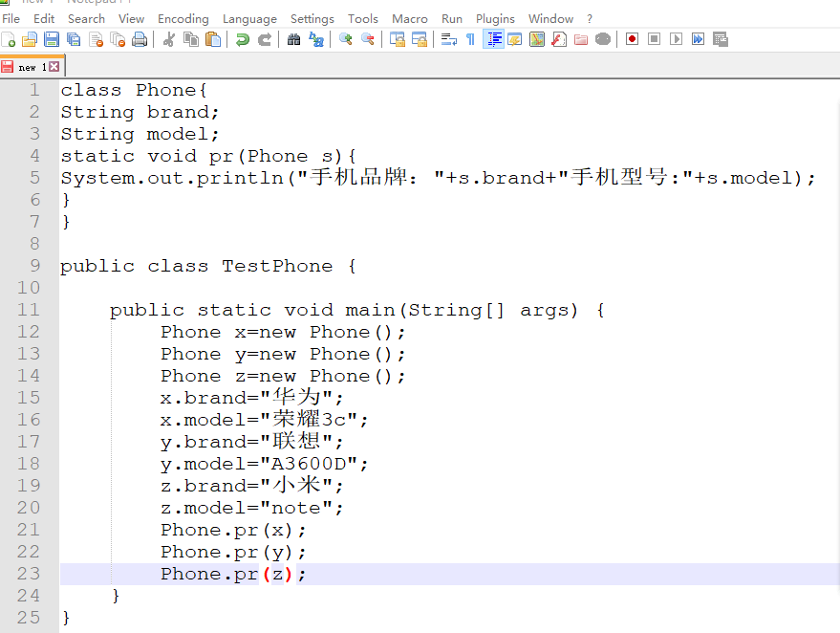Screen dimensions: 840x633
Task: Open the Plugins menu
Action: tap(495, 19)
